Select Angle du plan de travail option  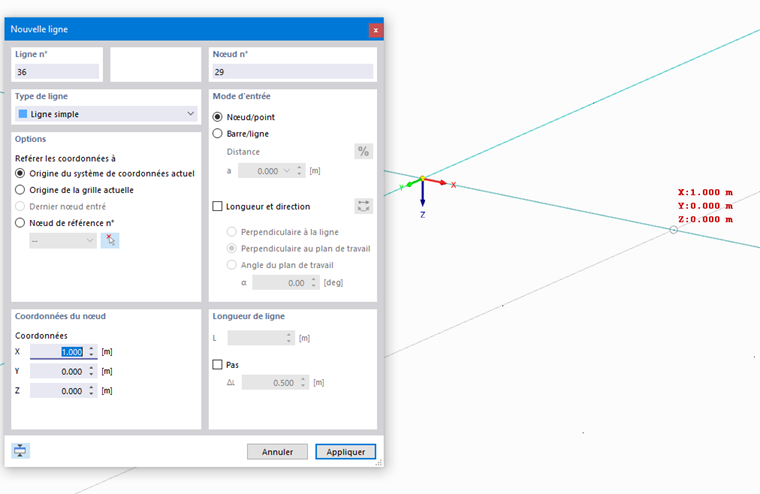click(x=232, y=265)
